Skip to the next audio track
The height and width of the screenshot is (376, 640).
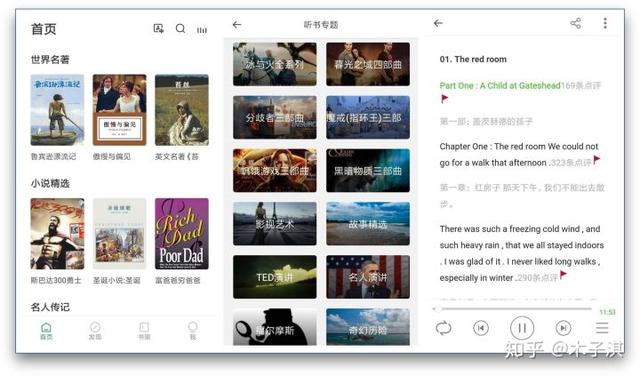[563, 328]
